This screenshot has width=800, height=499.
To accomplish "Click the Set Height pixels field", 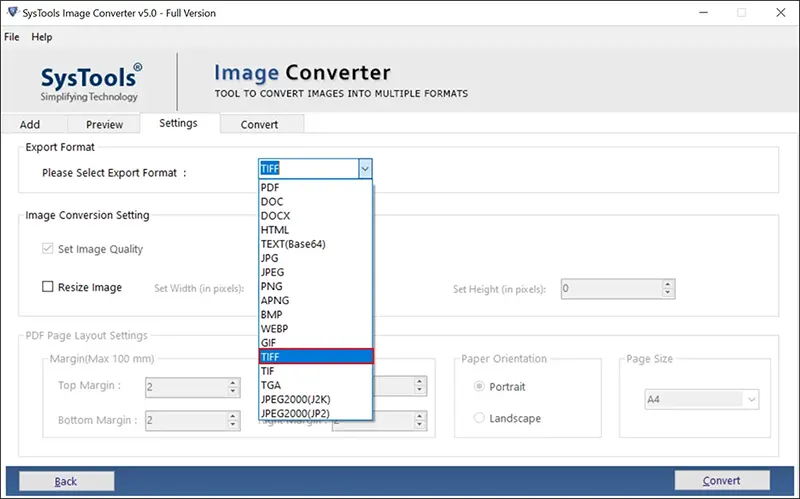I will click(x=611, y=289).
